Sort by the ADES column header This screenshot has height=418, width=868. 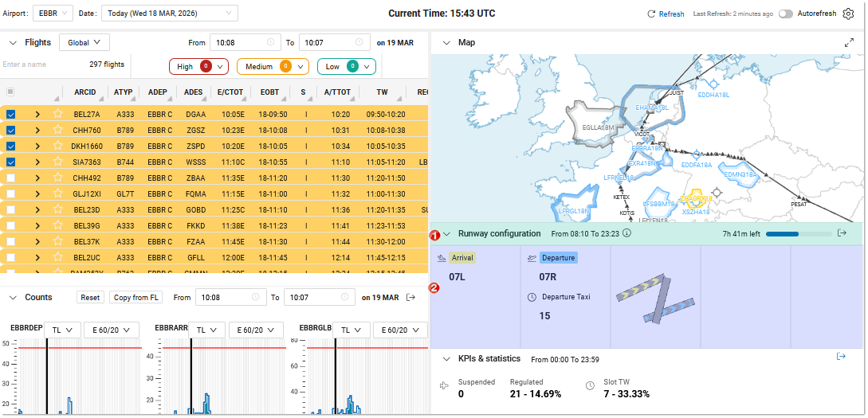click(194, 92)
